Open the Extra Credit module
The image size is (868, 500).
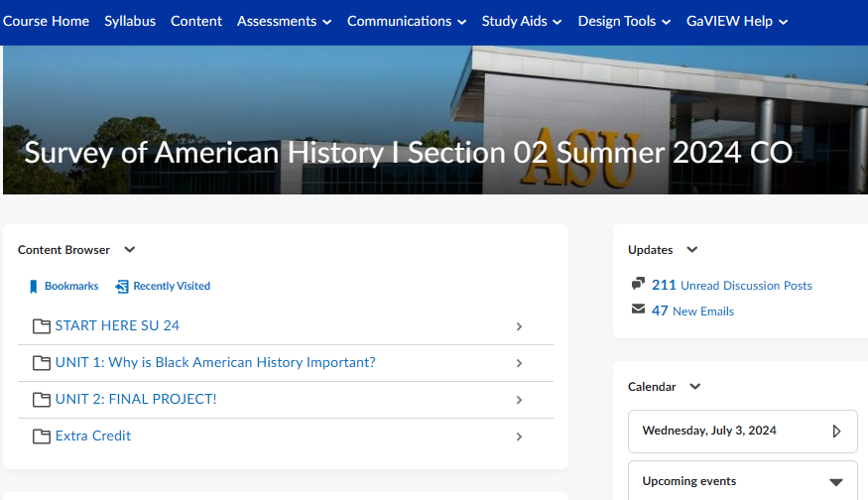pyautogui.click(x=93, y=436)
